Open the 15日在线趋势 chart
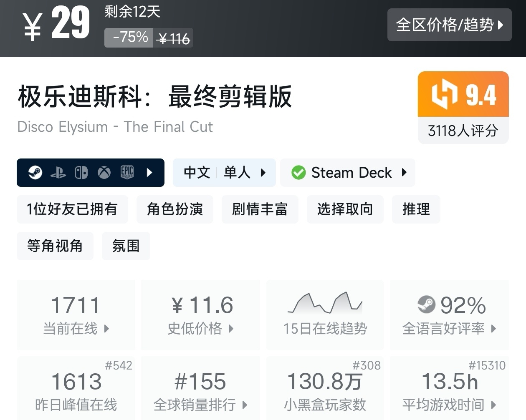Screen dimensions: 526x420 325,315
